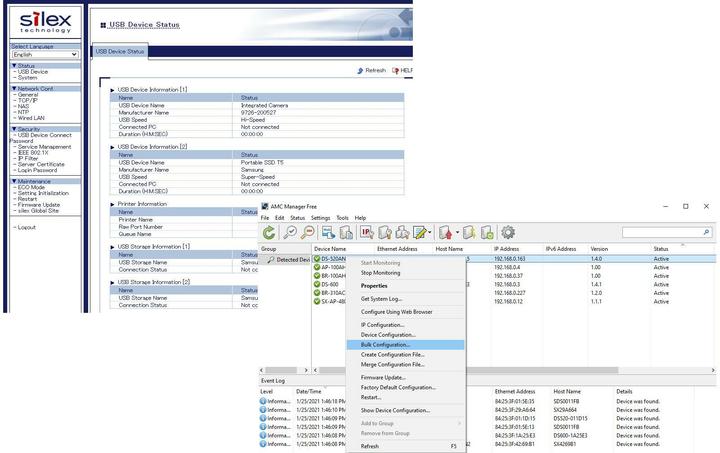The height and width of the screenshot is (453, 720).
Task: Click the Logout link in sidebar
Action: point(26,227)
